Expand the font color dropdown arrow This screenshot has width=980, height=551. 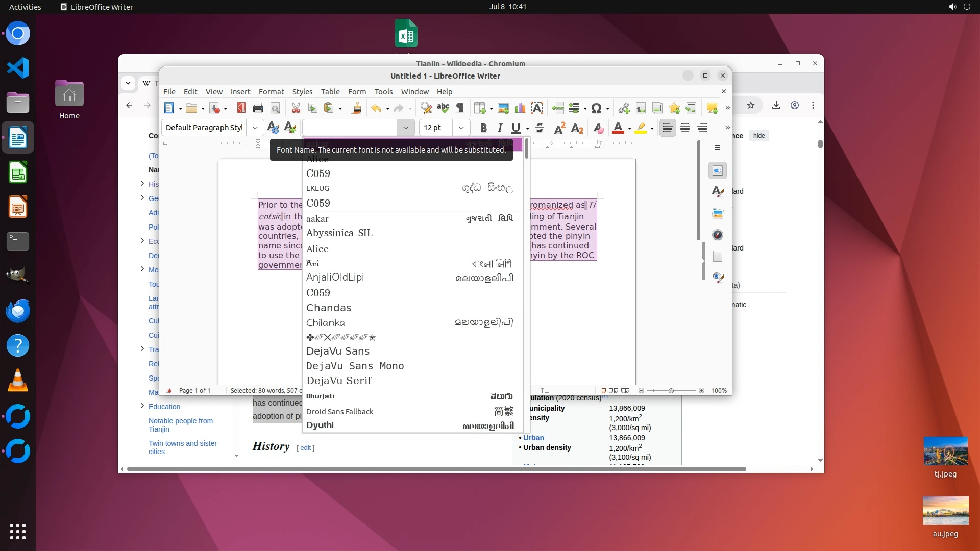629,128
